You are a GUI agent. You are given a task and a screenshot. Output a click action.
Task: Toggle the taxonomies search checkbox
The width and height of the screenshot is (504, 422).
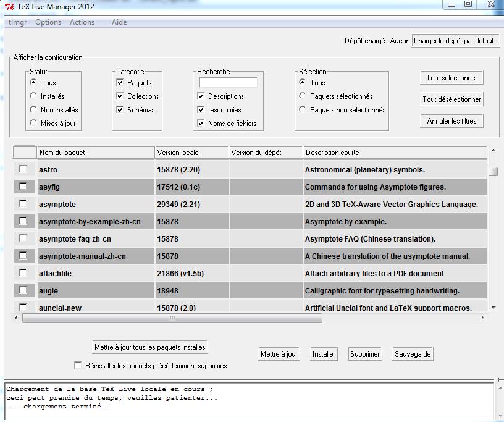click(201, 109)
